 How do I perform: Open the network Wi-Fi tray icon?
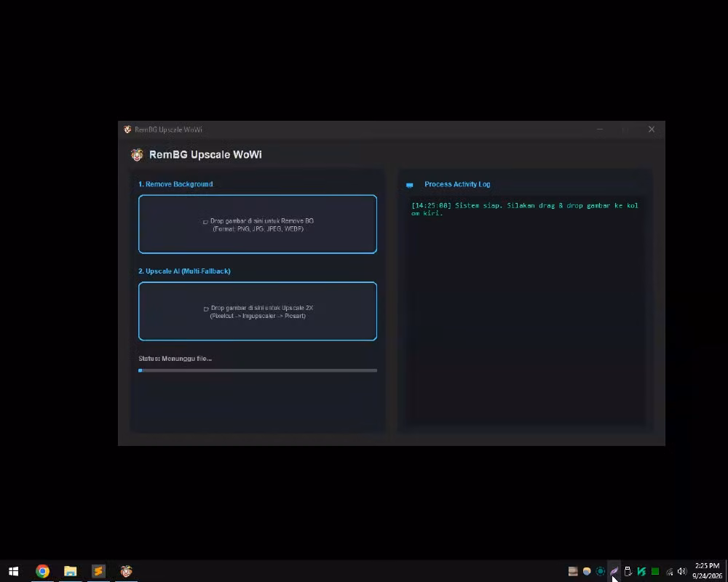pos(669,571)
